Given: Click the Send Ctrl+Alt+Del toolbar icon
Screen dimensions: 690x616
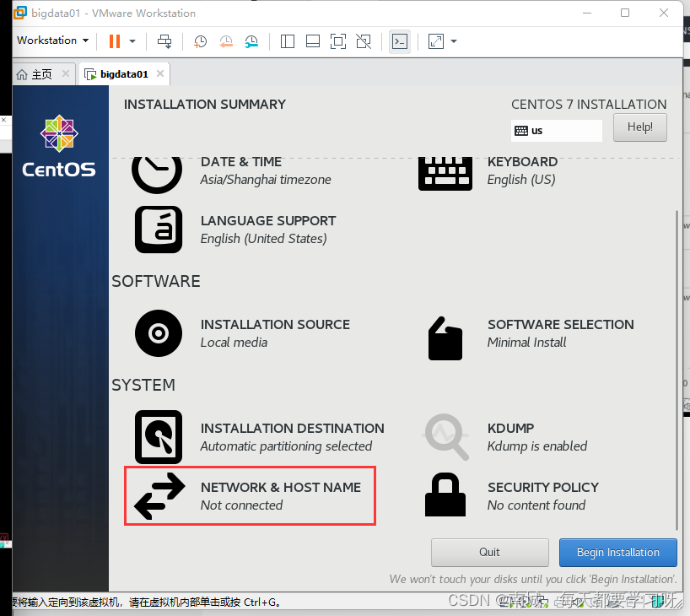Looking at the screenshot, I should click(164, 41).
